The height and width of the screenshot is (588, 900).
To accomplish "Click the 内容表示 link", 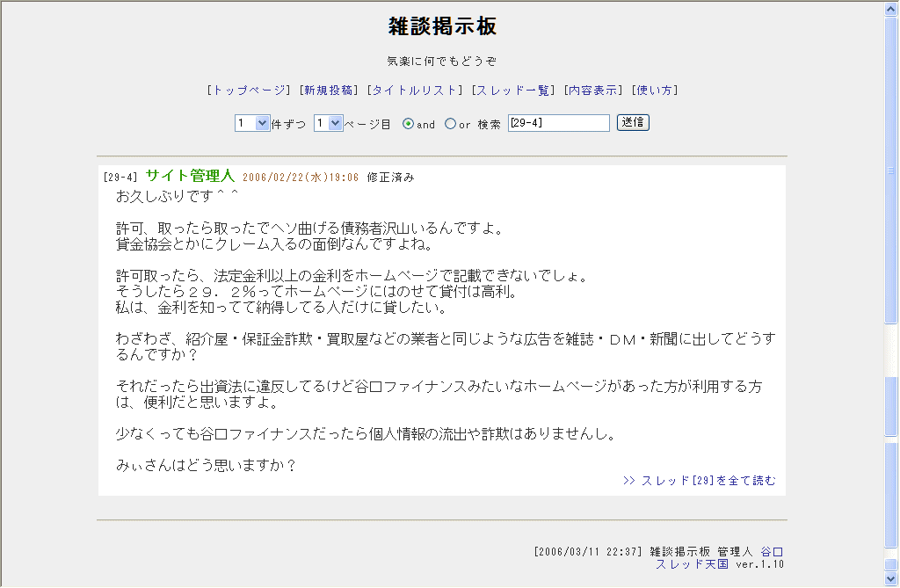I will click(x=593, y=91).
